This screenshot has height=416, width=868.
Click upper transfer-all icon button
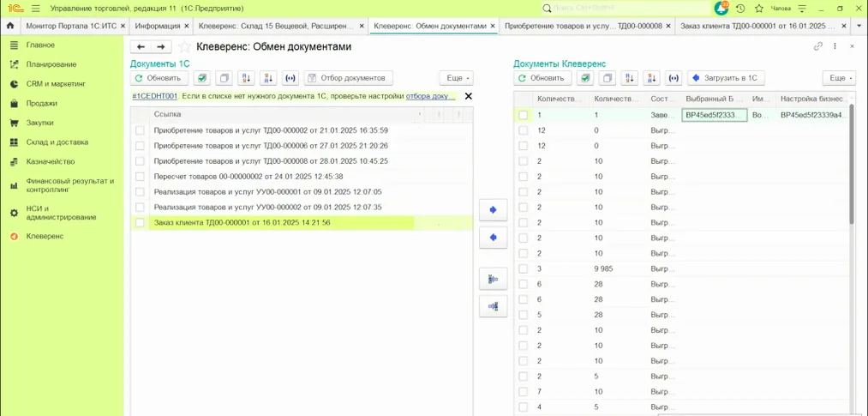click(494, 280)
